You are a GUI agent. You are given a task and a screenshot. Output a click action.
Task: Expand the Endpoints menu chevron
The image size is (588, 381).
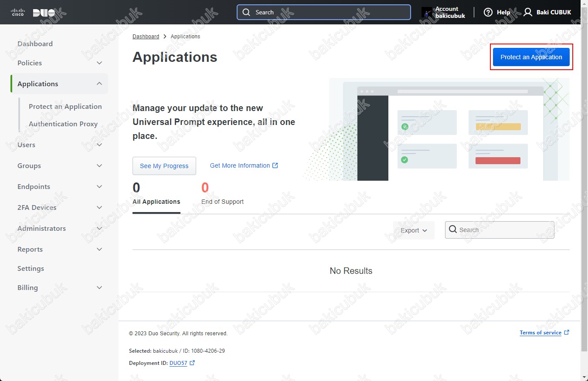(99, 187)
